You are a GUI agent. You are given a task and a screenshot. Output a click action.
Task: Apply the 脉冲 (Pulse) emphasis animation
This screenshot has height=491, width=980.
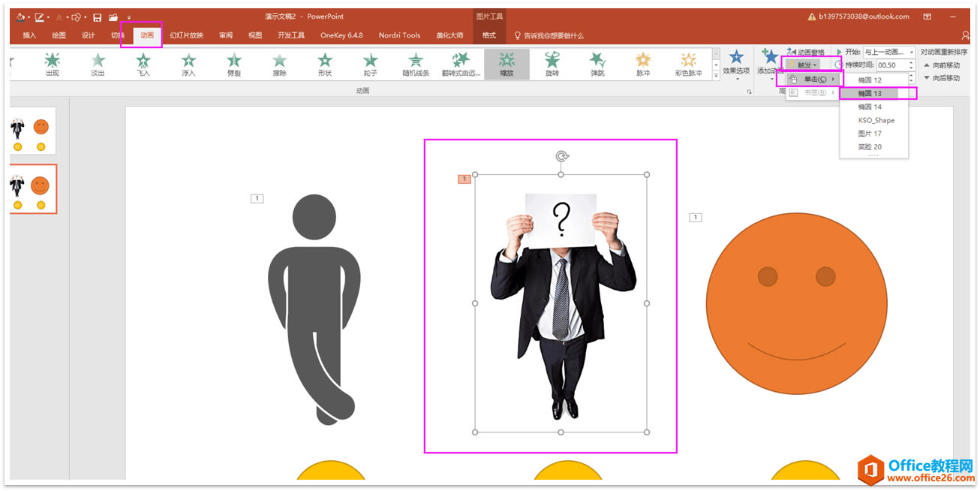(x=643, y=65)
